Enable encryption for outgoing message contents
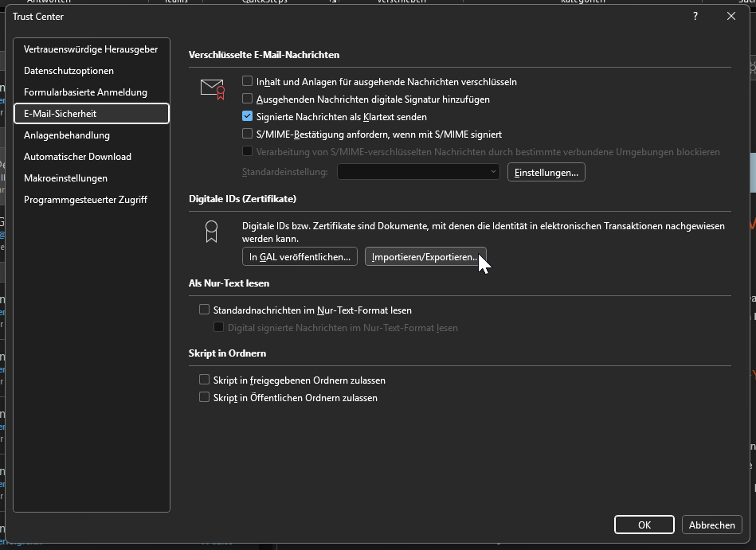 pos(248,81)
